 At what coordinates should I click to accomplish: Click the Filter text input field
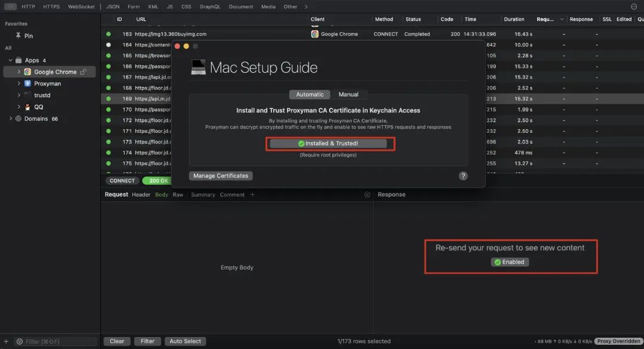coord(56,342)
